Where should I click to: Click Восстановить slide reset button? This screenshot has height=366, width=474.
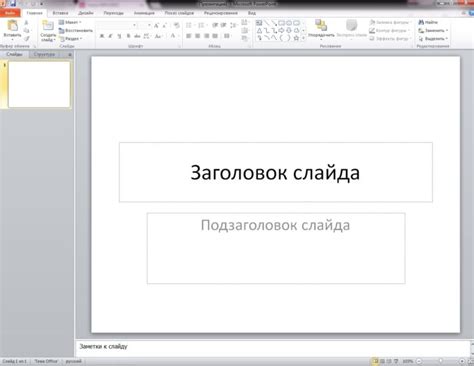click(x=76, y=30)
